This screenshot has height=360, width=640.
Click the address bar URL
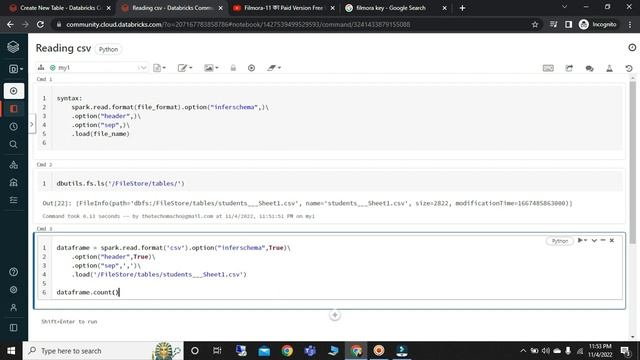[238, 24]
